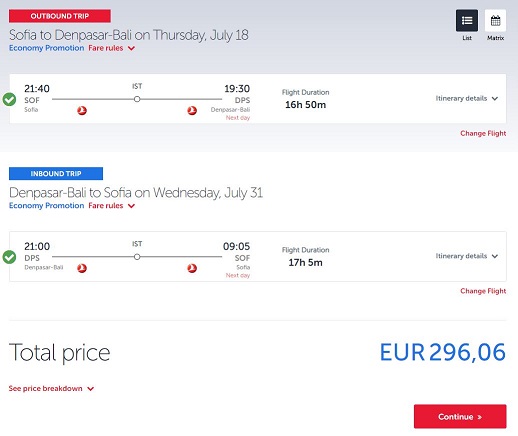
Task: Click Change Flight for outbound trip
Action: click(483, 133)
